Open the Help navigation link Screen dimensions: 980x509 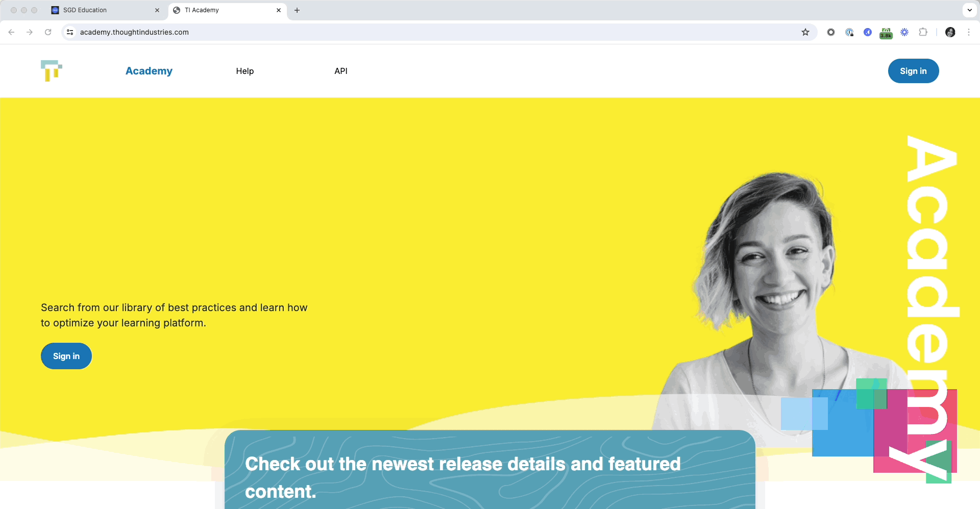click(245, 71)
